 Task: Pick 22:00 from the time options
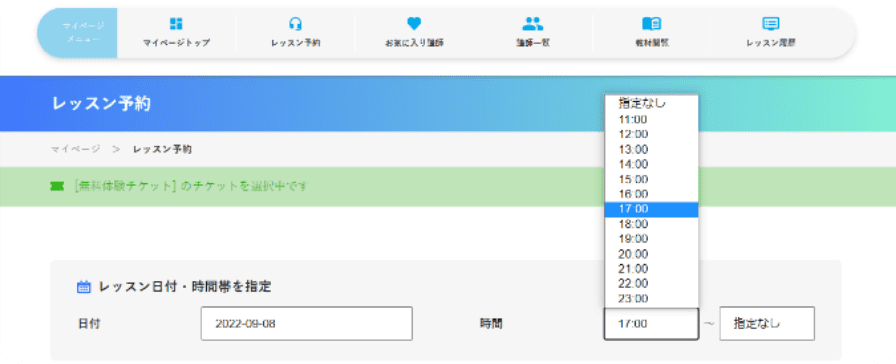point(651,283)
